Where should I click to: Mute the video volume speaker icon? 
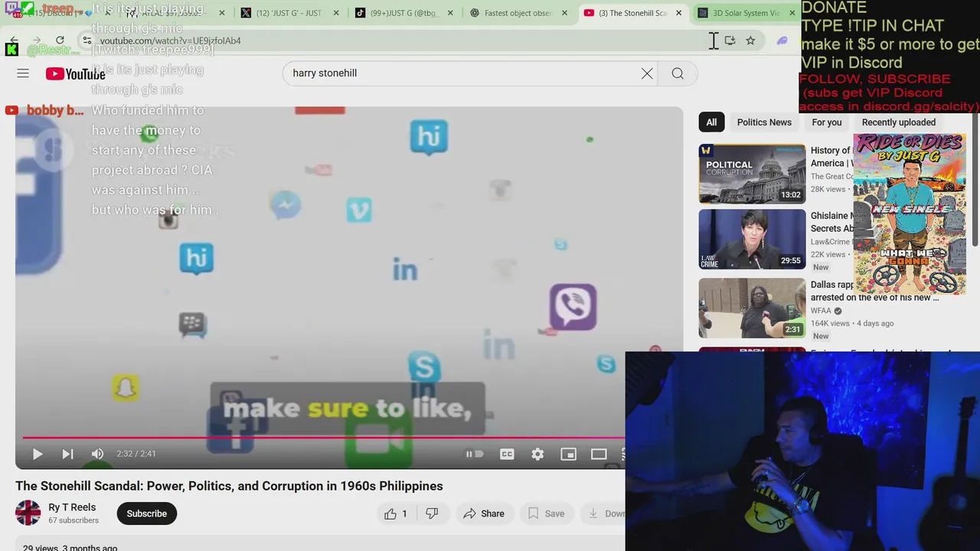[97, 454]
